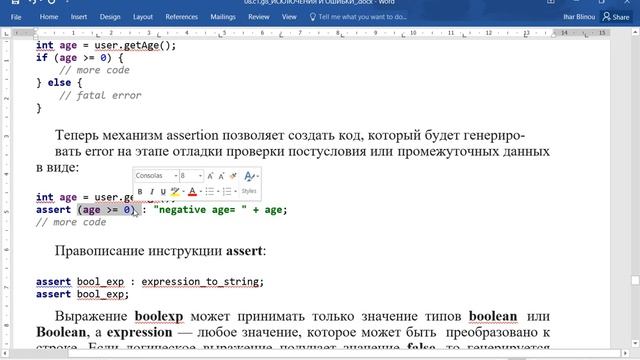
Task: Switch to the Design ribbon tab
Action: [x=110, y=17]
